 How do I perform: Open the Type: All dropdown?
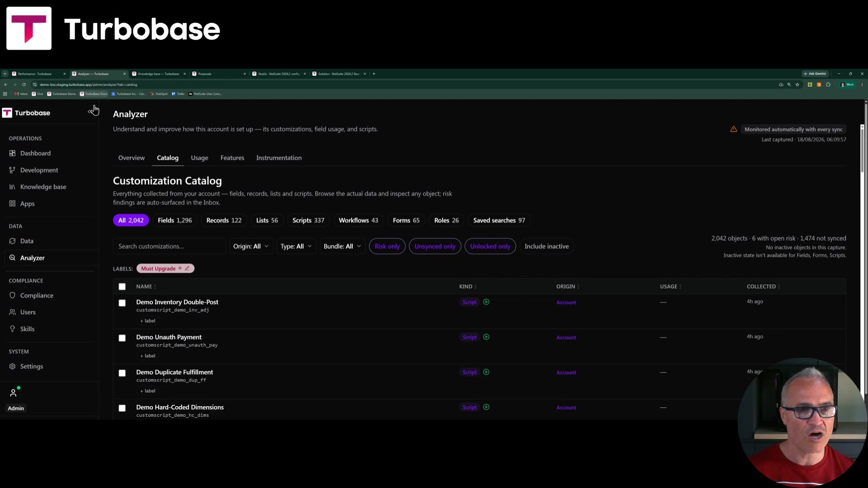pos(296,246)
